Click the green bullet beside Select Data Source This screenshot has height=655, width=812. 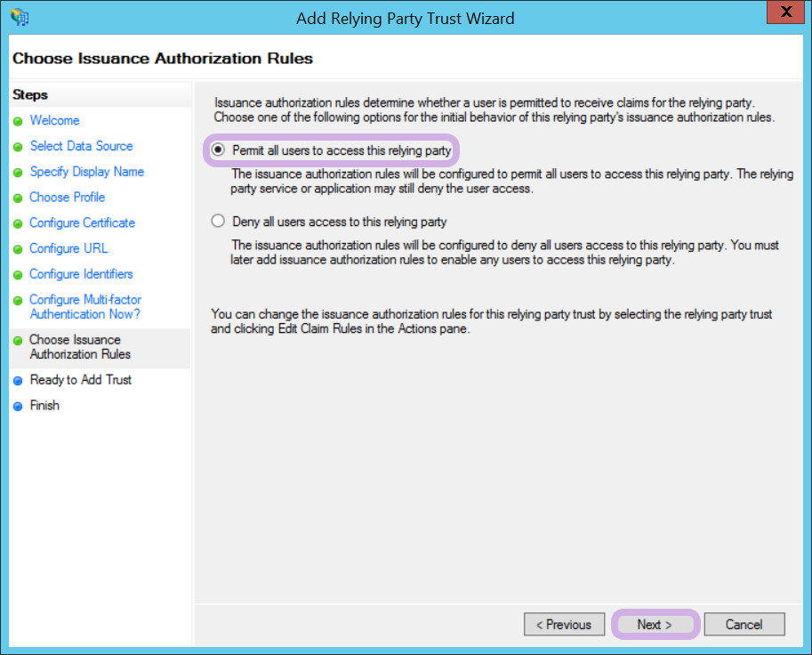pyautogui.click(x=18, y=147)
